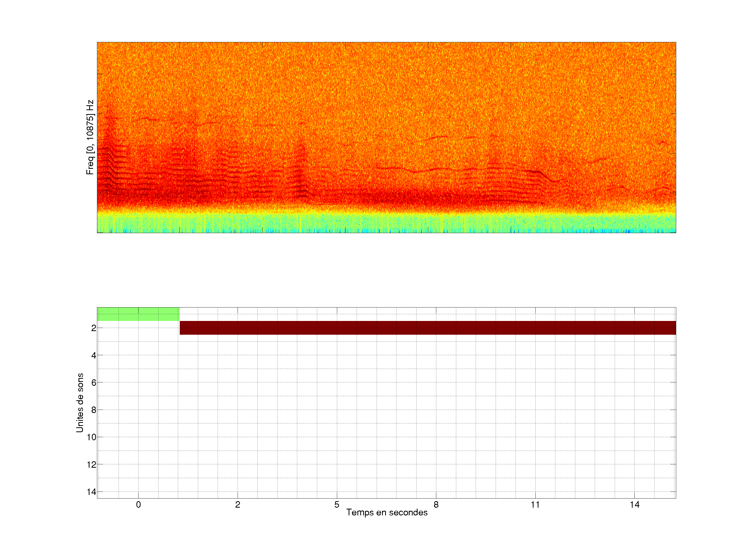Click y-axis tick label 6 on lower plot
The width and height of the screenshot is (747, 560).
point(94,382)
